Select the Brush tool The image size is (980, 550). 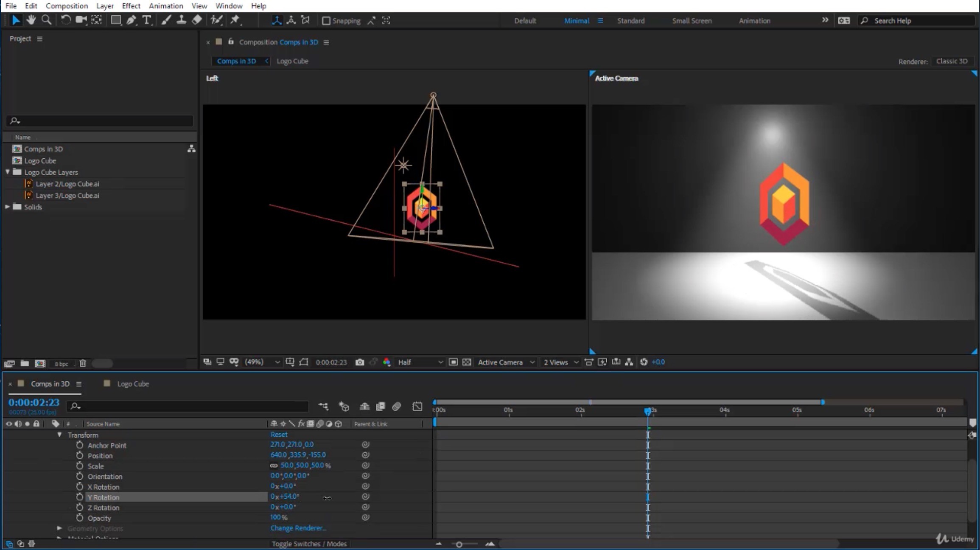pos(166,20)
